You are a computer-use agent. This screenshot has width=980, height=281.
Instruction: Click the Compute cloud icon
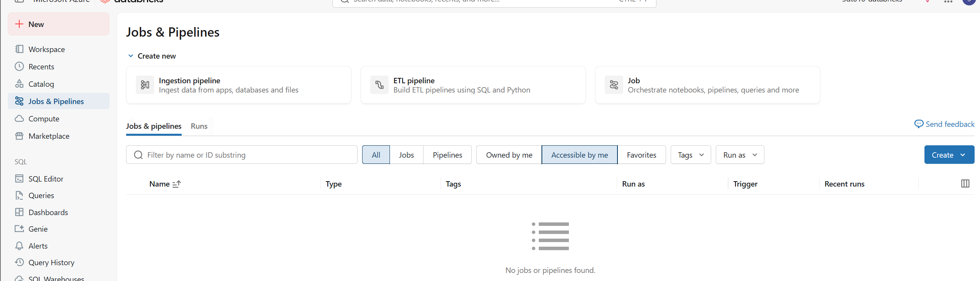[x=19, y=118]
